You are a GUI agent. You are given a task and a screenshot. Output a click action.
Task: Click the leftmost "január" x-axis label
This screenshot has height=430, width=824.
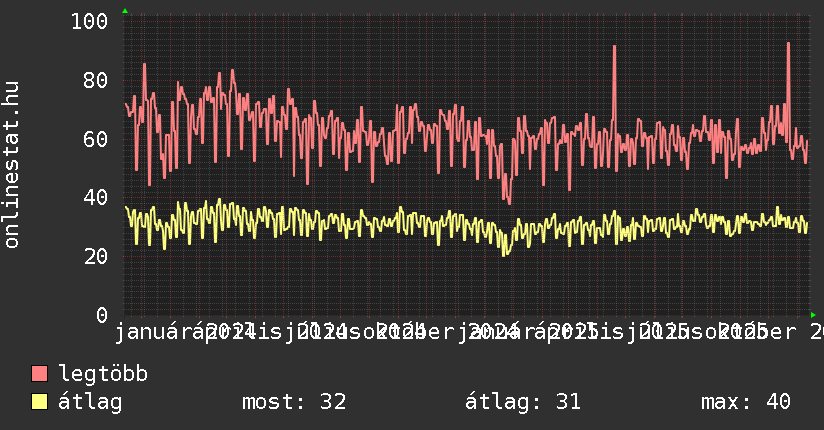pyautogui.click(x=160, y=331)
